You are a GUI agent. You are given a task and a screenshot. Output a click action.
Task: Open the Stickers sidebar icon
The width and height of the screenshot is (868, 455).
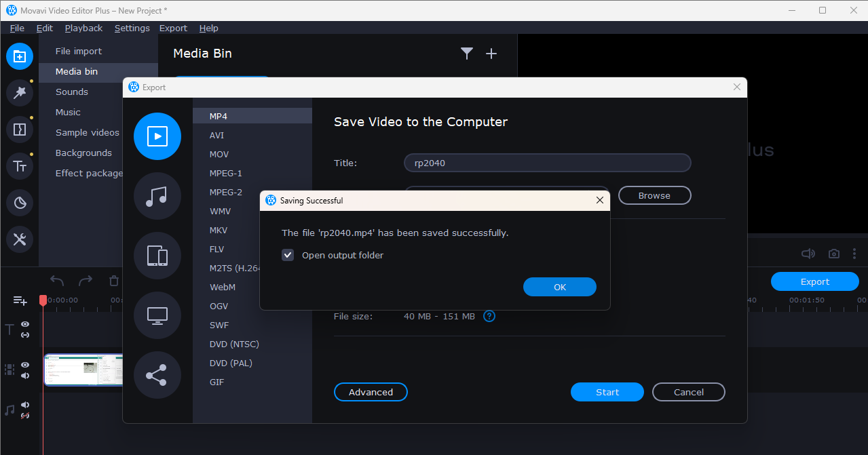(x=20, y=203)
